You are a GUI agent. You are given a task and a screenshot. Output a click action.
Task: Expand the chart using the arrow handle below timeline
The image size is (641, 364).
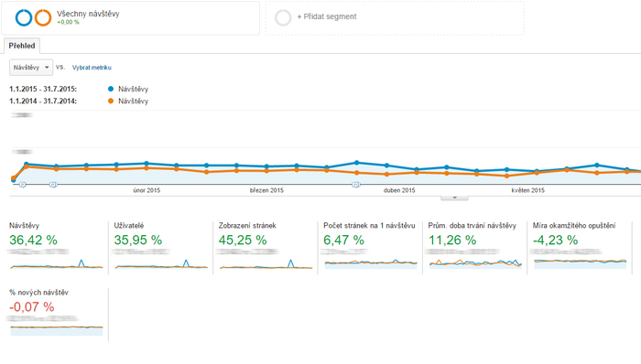pyautogui.click(x=454, y=198)
